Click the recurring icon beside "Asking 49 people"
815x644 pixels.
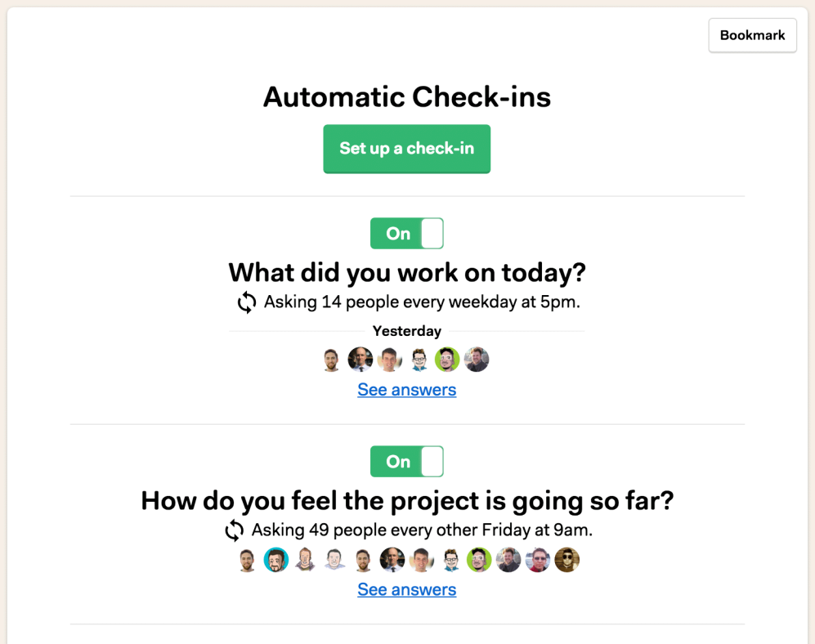[x=235, y=530]
